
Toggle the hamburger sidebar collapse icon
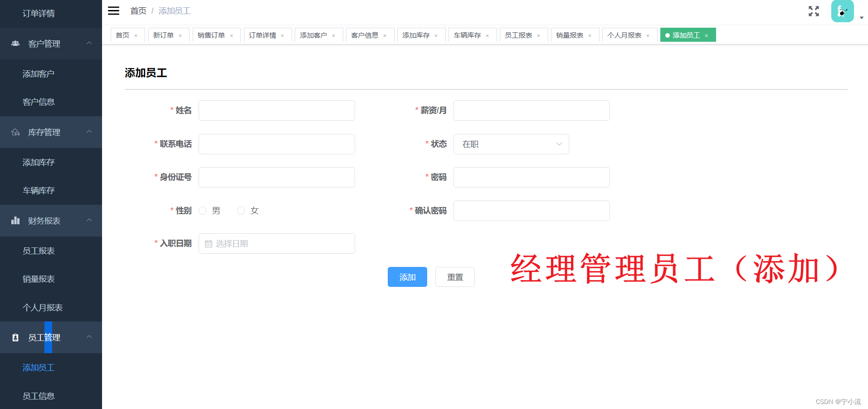(x=113, y=11)
